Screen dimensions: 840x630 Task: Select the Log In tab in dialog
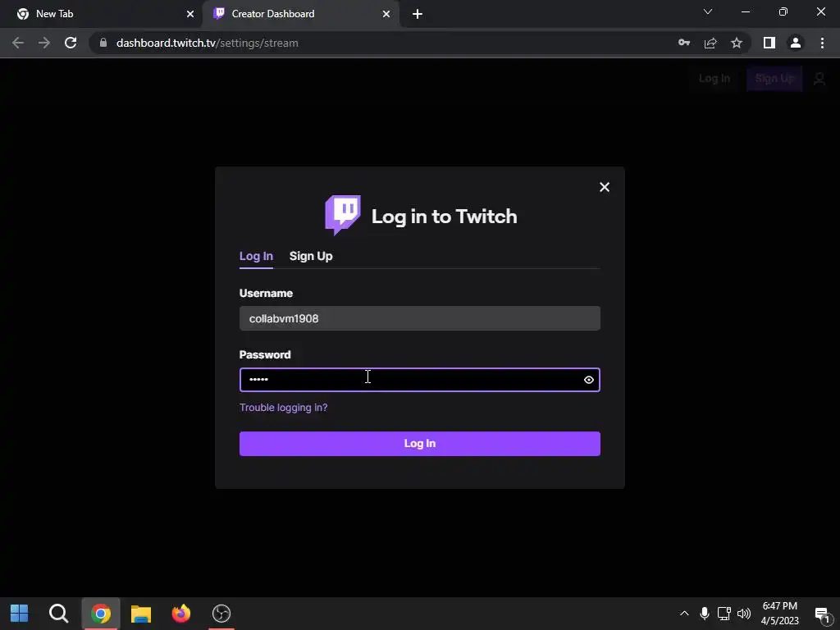pyautogui.click(x=256, y=256)
